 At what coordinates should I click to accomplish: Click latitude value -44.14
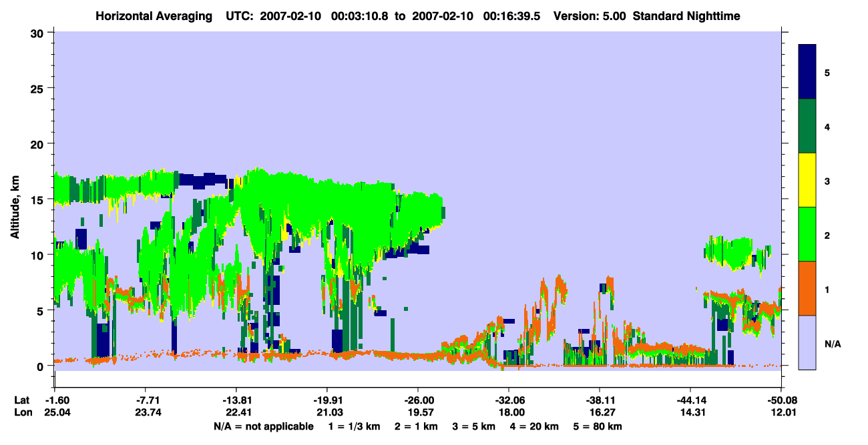[x=690, y=400]
